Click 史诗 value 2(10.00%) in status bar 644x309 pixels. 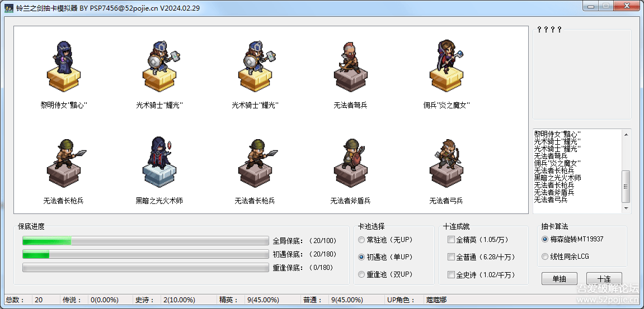179,300
